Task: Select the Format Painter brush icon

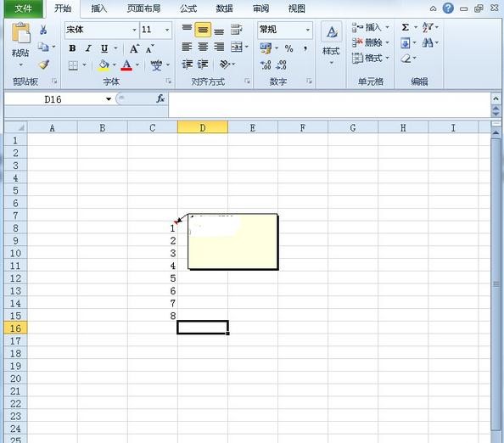Action: click(x=44, y=64)
